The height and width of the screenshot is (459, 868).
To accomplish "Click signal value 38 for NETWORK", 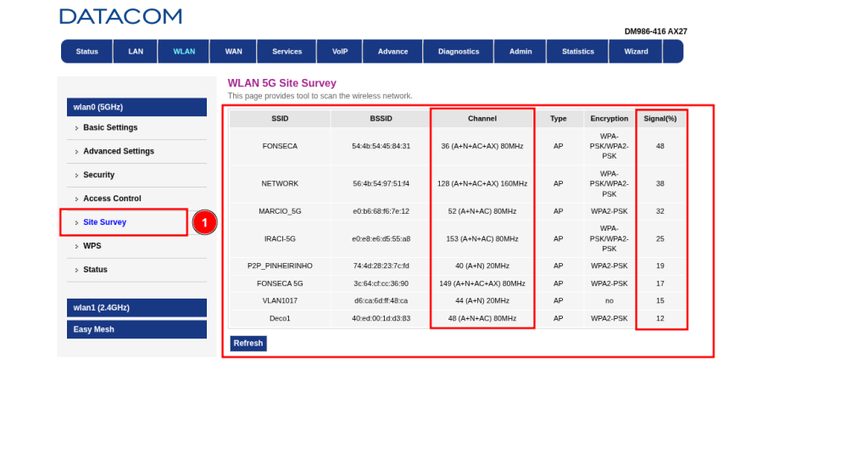I will pyautogui.click(x=659, y=184).
